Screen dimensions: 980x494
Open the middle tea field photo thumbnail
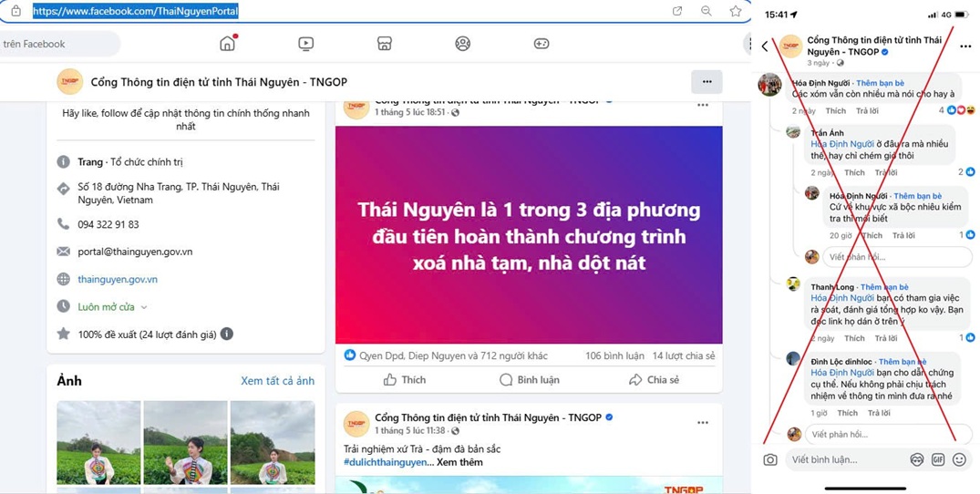tap(186, 443)
